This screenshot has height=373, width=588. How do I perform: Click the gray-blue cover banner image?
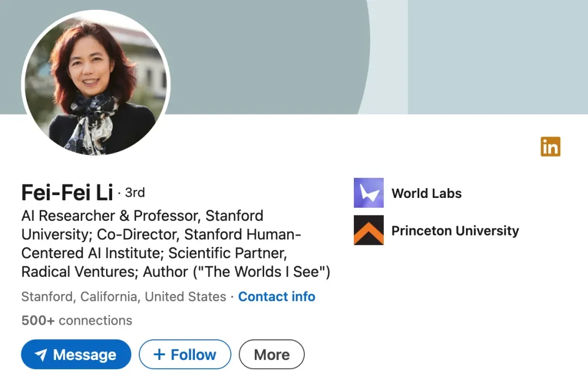click(x=261, y=54)
